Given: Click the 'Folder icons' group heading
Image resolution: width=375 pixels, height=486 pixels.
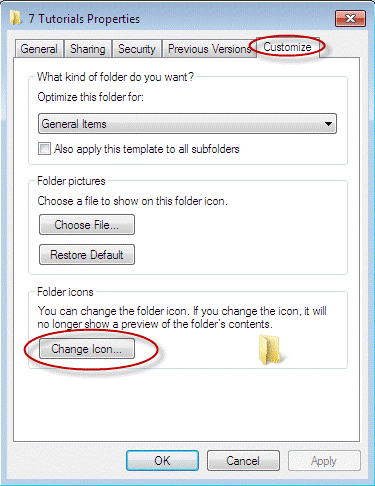Looking at the screenshot, I should point(65,292).
